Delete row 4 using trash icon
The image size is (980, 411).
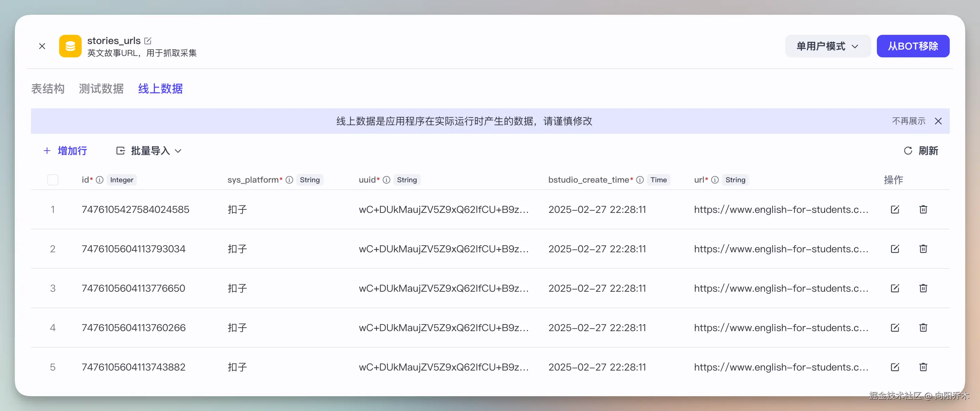click(923, 328)
